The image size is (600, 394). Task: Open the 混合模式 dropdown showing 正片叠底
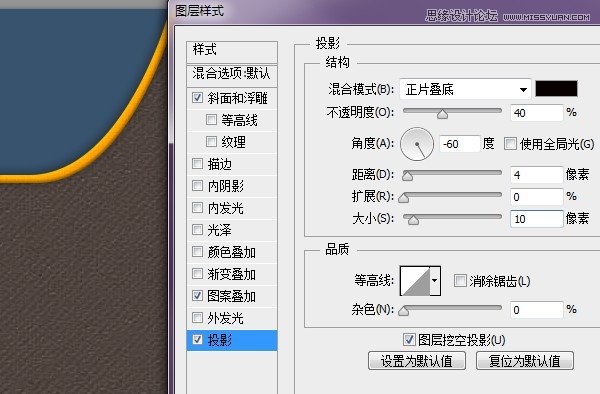465,90
